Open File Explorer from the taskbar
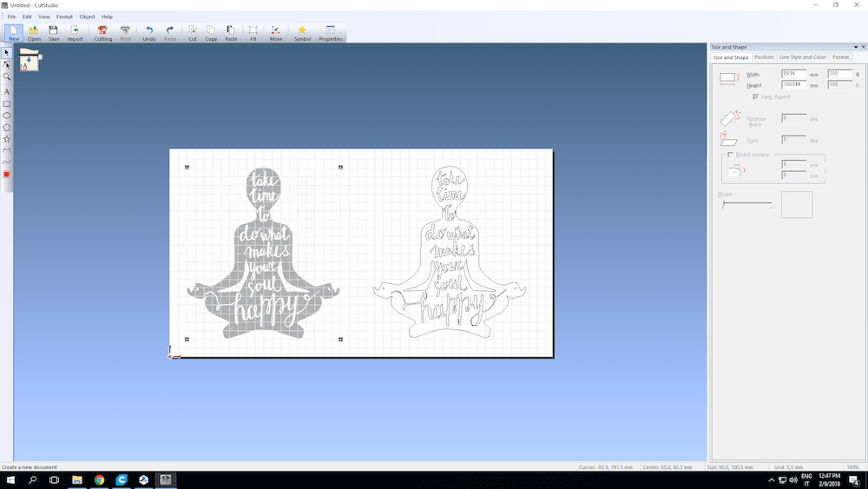This screenshot has width=868, height=489. (x=77, y=480)
